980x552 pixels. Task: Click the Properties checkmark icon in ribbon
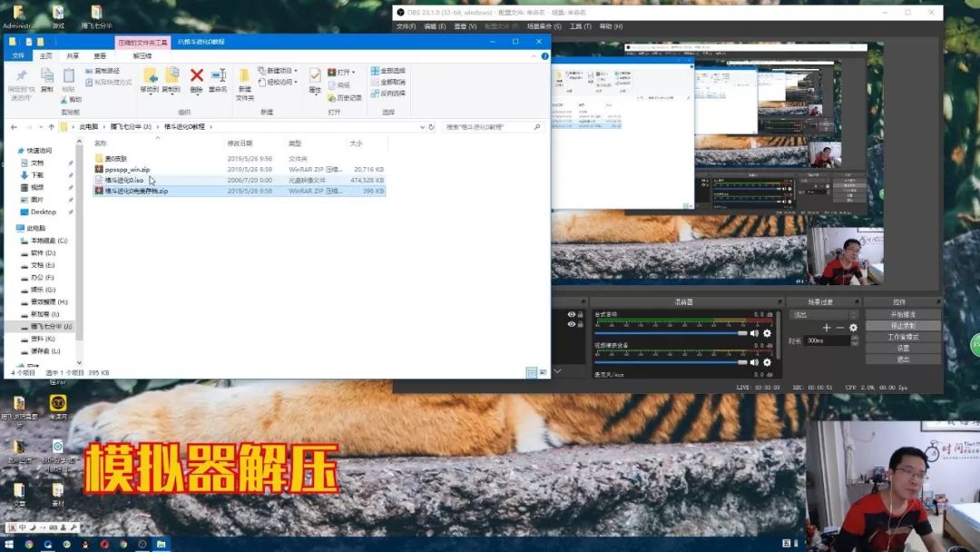click(315, 75)
